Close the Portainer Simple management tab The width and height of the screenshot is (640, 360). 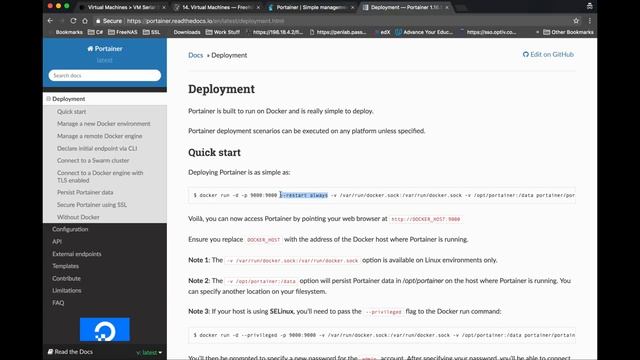coord(352,7)
